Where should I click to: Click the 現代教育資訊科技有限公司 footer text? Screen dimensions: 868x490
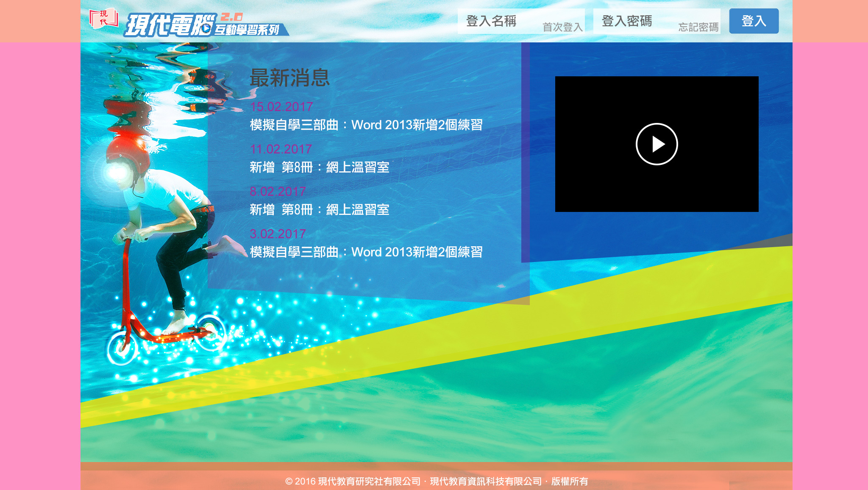click(x=486, y=482)
